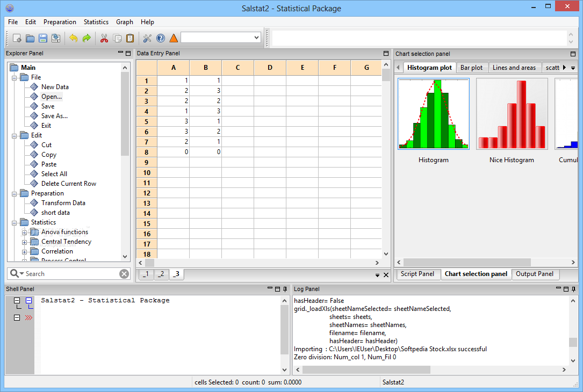
Task: Click the blue Help question mark icon
Action: pyautogui.click(x=161, y=38)
